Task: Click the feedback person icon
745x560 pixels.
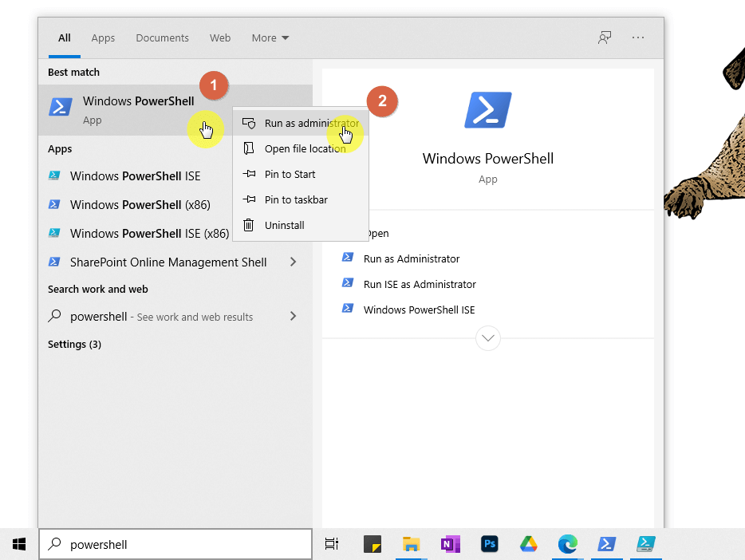Action: tap(605, 37)
